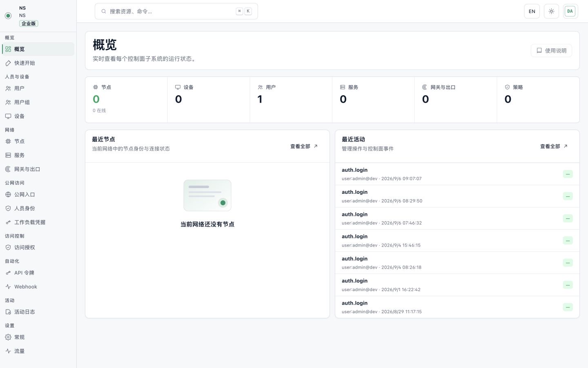The image size is (588, 368).
Task: Click the 公网入口 globe icon
Action: (8, 195)
